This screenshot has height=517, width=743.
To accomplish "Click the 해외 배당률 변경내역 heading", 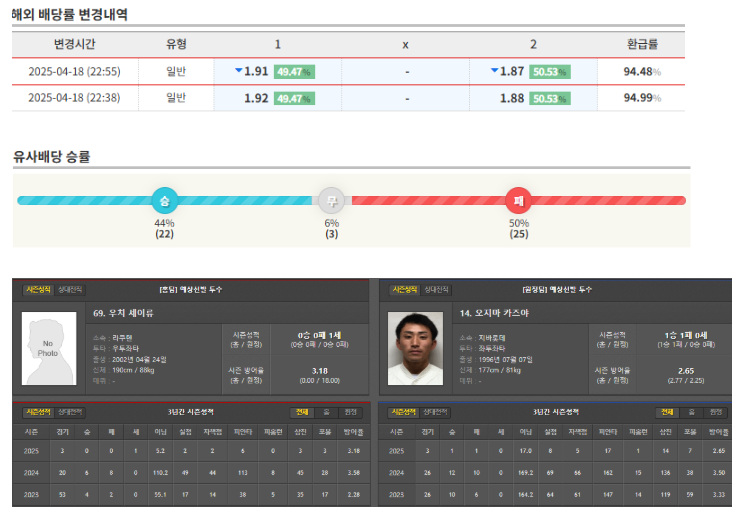I will coord(70,14).
